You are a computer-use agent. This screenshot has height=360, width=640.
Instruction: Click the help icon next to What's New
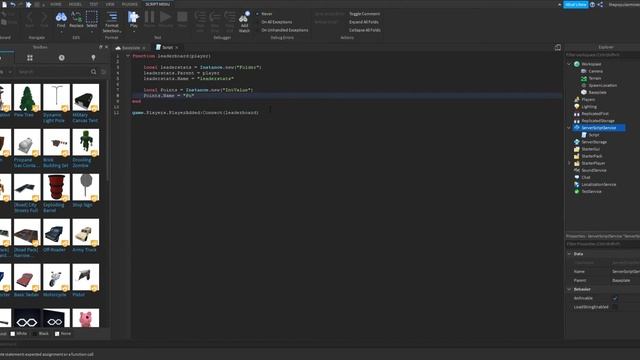[592, 4]
